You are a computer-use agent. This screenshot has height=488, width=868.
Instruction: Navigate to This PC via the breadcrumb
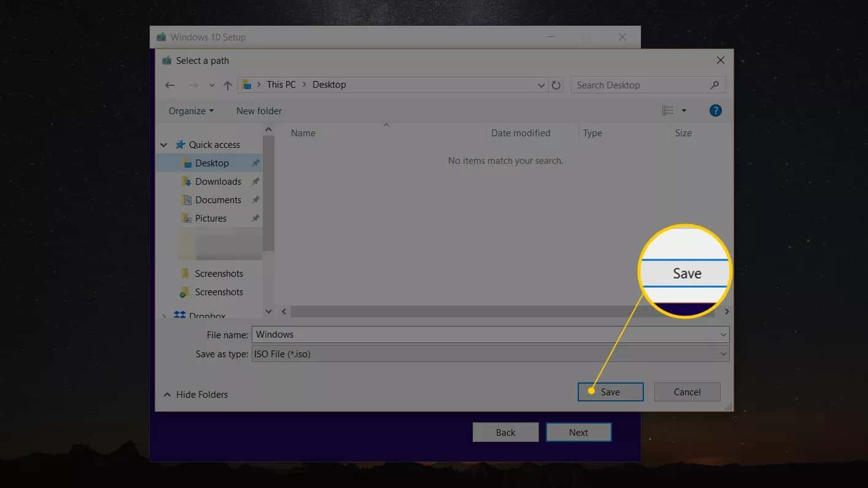tap(281, 84)
